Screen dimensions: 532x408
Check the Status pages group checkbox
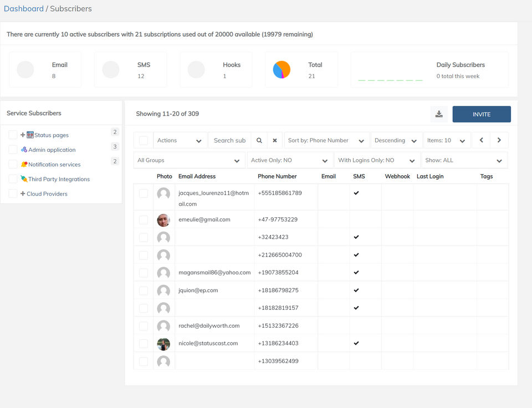[13, 135]
